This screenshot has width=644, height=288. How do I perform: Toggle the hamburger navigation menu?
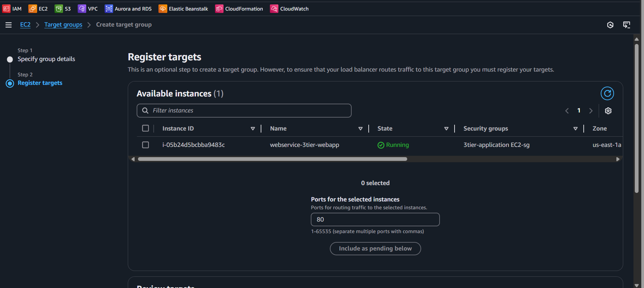(9, 25)
